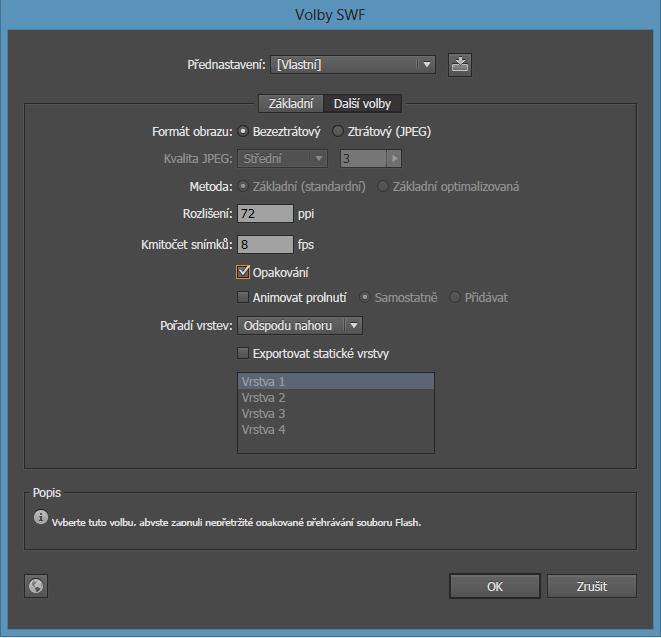Click the save preset icon
The width and height of the screenshot is (661, 638).
(x=459, y=65)
